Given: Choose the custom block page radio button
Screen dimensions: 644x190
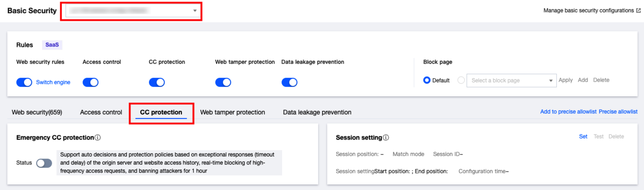Looking at the screenshot, I should pyautogui.click(x=461, y=81).
